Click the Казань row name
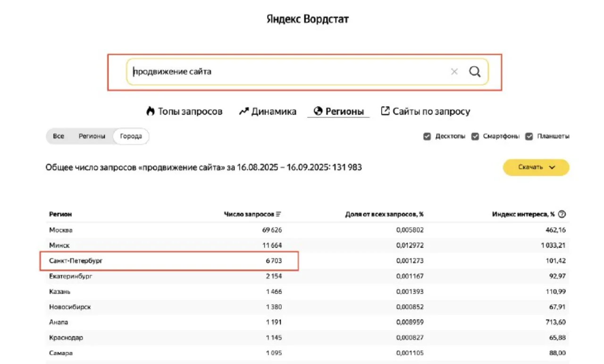 [x=59, y=292]
